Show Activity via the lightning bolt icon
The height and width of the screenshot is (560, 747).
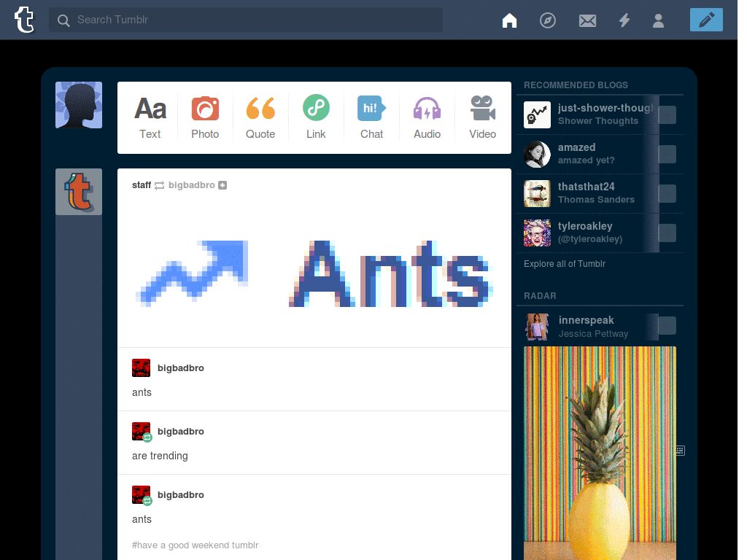tap(624, 20)
